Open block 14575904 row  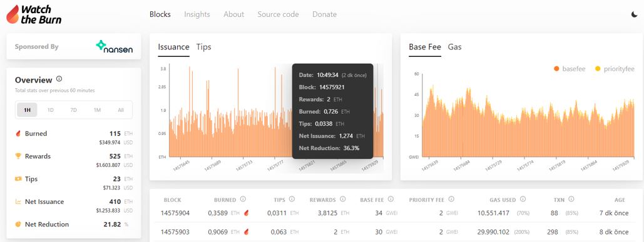(394, 213)
